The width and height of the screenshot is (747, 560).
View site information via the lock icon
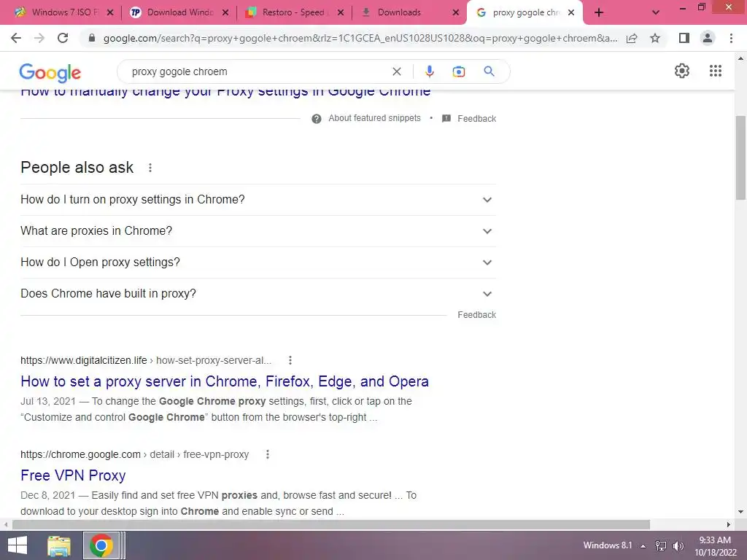point(92,38)
